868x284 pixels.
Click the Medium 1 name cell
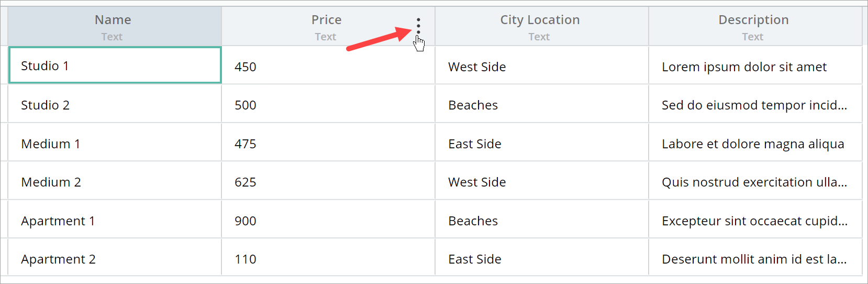pyautogui.click(x=115, y=144)
